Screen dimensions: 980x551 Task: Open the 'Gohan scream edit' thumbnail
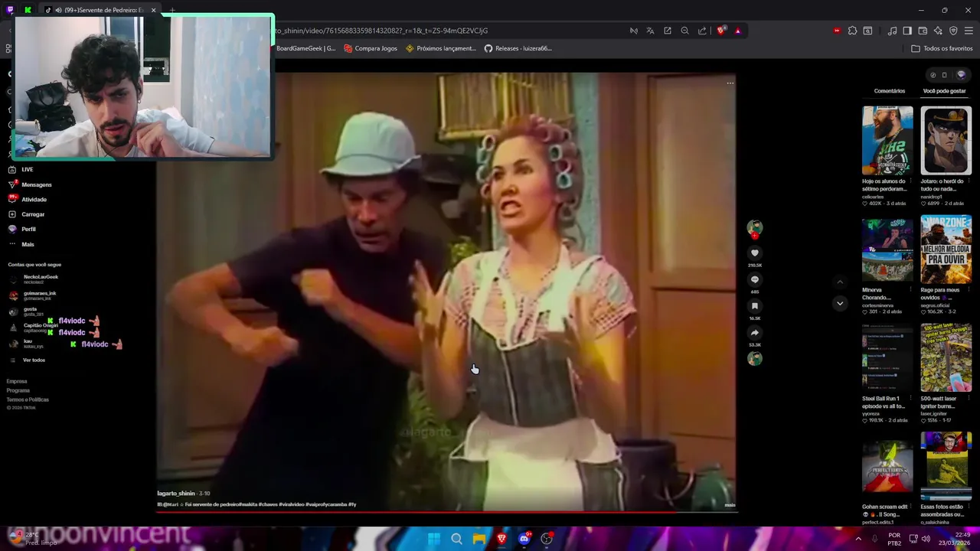[887, 466]
